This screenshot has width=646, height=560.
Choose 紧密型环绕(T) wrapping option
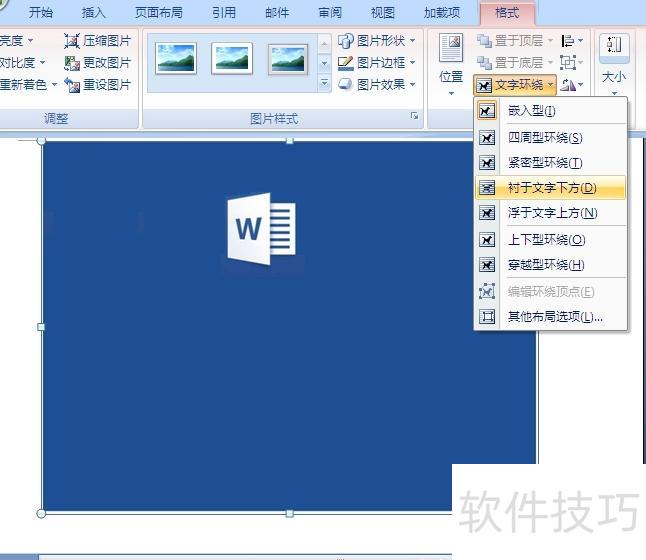pyautogui.click(x=550, y=163)
